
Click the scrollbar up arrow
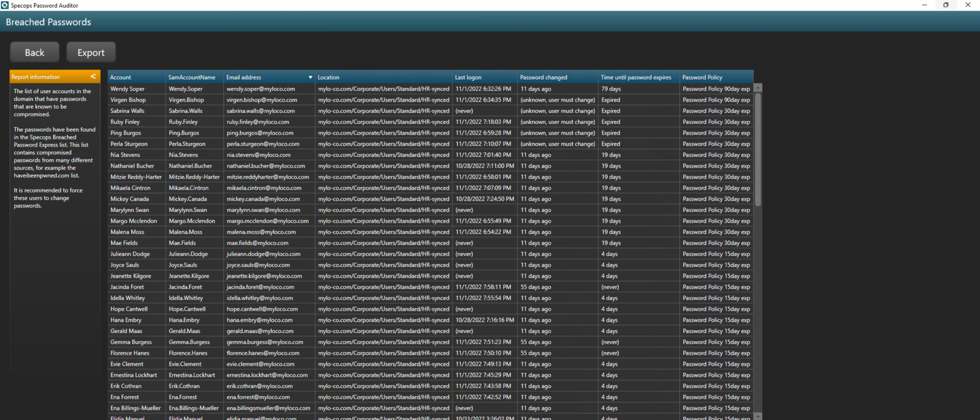[x=758, y=88]
